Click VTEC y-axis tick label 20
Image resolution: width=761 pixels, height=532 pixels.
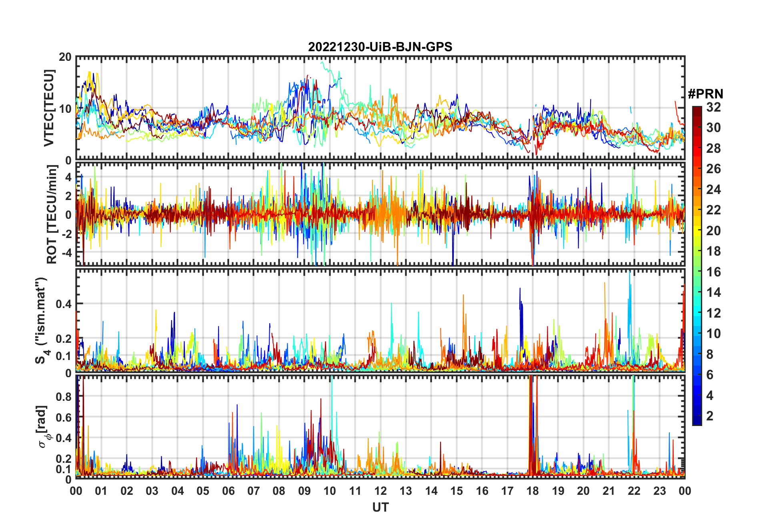tap(65, 57)
